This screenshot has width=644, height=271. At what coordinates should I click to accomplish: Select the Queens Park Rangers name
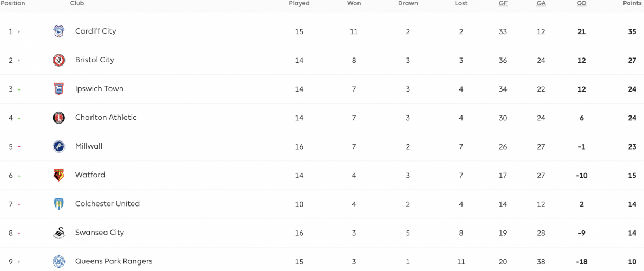tap(114, 261)
